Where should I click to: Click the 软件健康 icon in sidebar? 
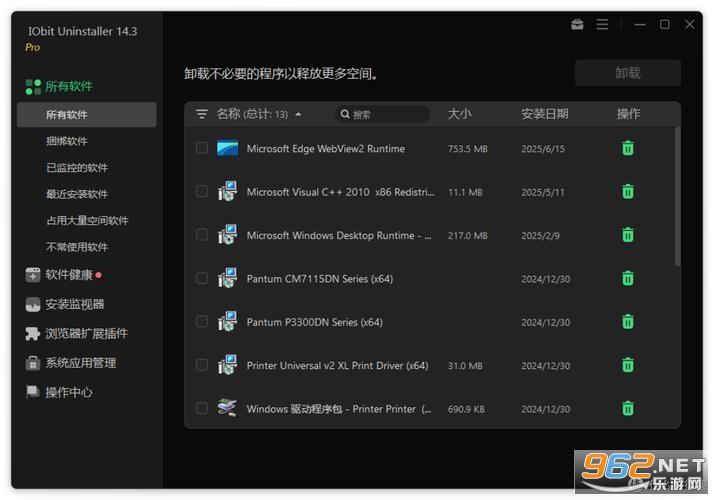pyautogui.click(x=33, y=275)
